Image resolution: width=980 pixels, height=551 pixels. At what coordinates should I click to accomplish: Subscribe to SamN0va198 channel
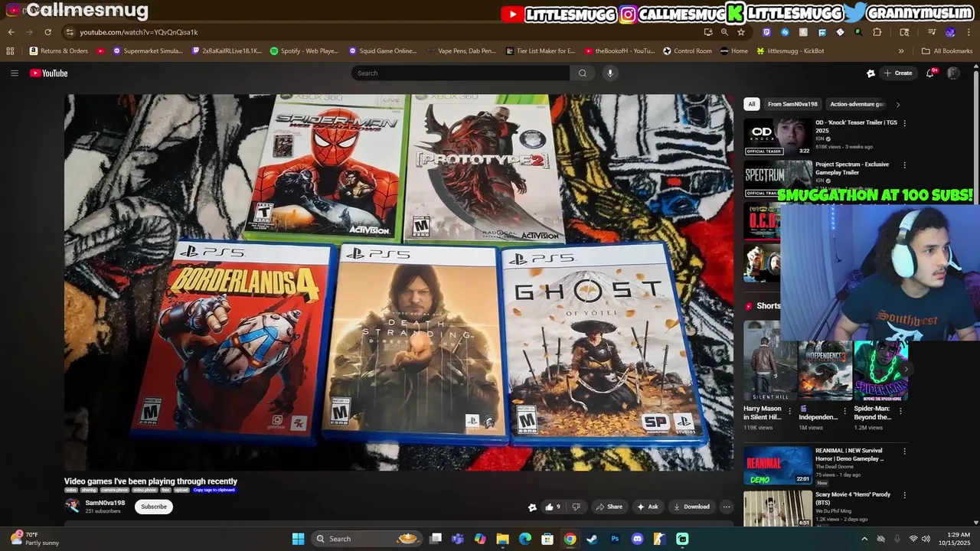click(x=154, y=507)
